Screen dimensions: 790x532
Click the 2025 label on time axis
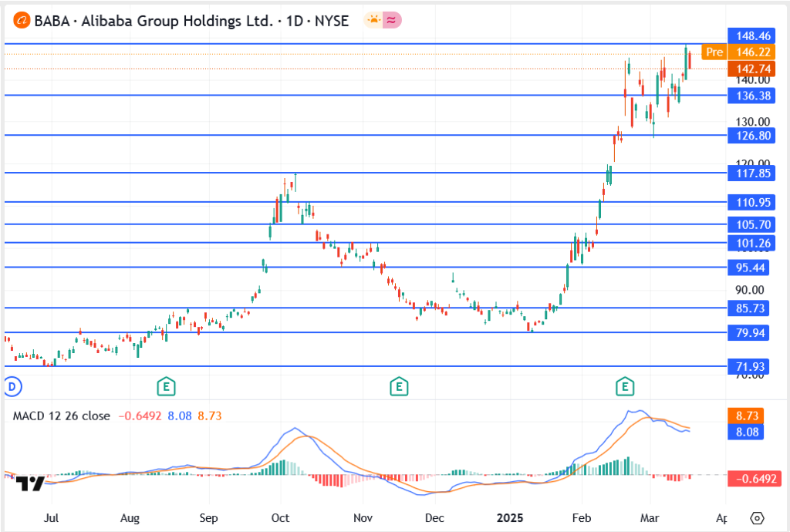(511, 517)
